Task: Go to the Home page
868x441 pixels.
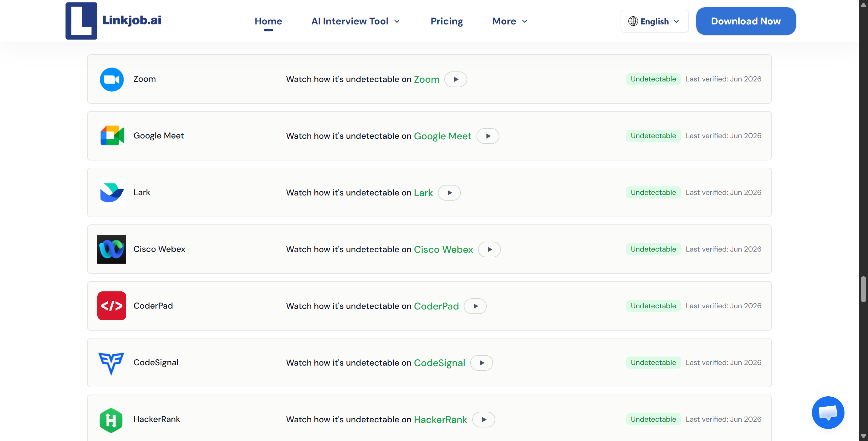Action: [268, 21]
